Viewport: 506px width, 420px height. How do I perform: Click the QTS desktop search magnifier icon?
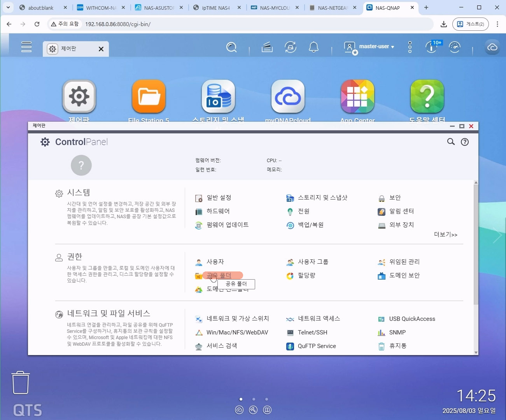click(x=231, y=47)
